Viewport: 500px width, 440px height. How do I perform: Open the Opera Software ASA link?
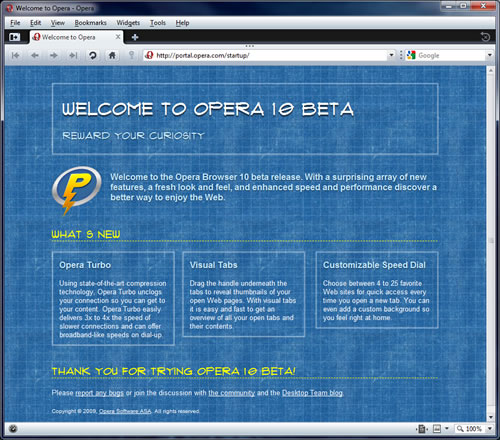(125, 411)
